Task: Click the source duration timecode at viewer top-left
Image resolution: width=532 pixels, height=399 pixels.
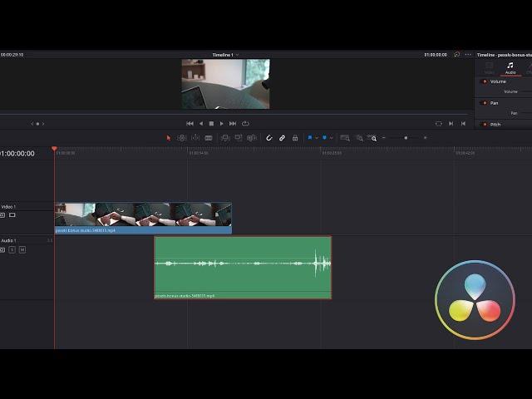Action: click(12, 55)
